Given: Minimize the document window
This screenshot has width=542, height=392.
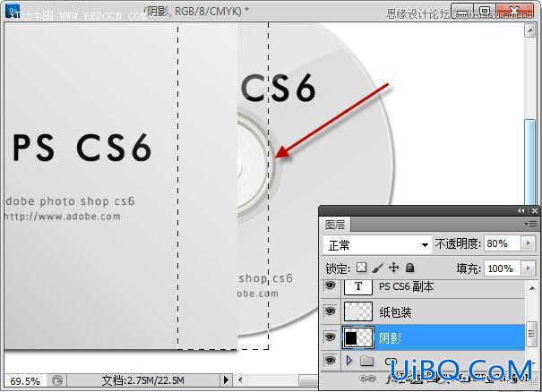Looking at the screenshot, I should [x=462, y=11].
